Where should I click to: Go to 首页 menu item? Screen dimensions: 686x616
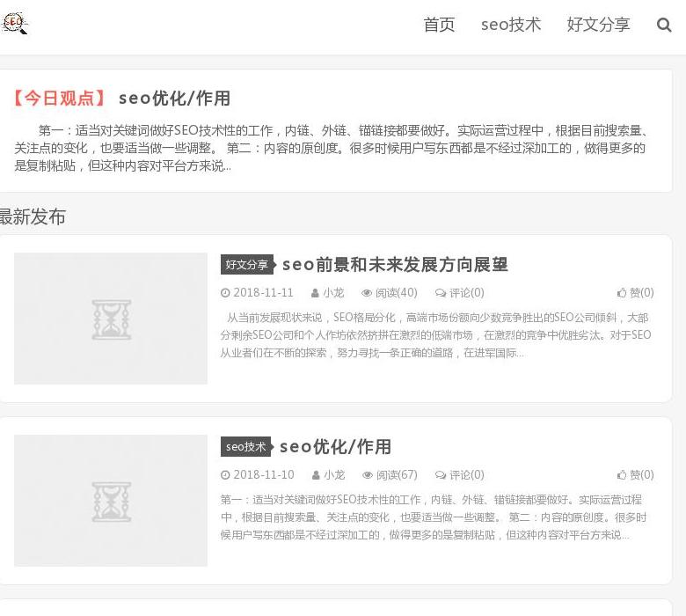[x=439, y=25]
